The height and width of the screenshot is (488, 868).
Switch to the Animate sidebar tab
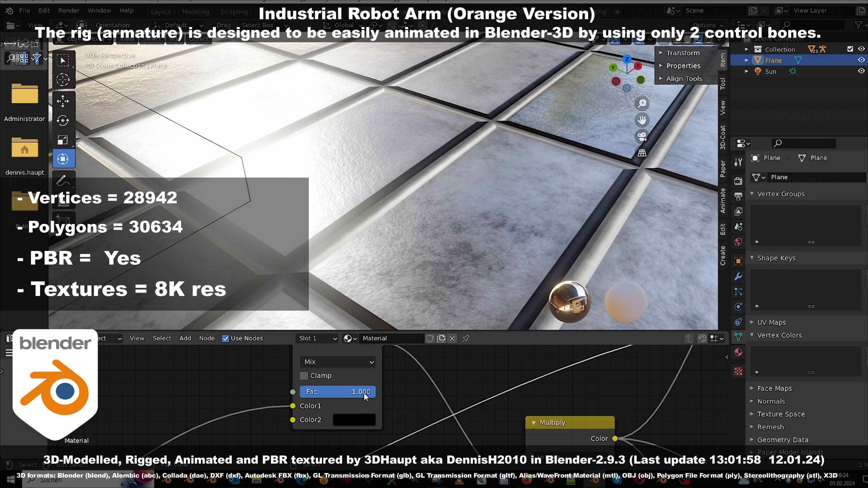(x=722, y=201)
